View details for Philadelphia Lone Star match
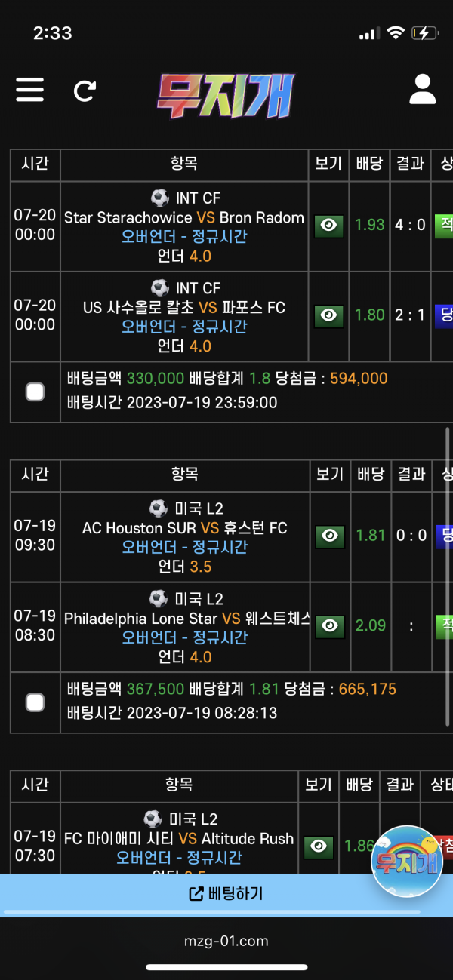This screenshot has width=453, height=980. tap(328, 625)
